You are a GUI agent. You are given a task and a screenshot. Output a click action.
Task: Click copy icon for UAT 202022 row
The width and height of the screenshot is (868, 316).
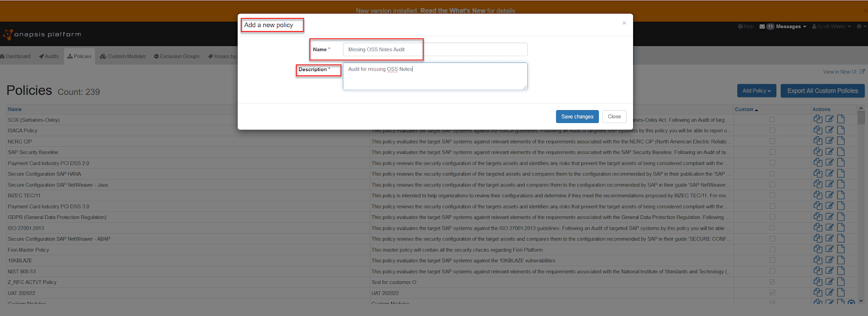(818, 293)
